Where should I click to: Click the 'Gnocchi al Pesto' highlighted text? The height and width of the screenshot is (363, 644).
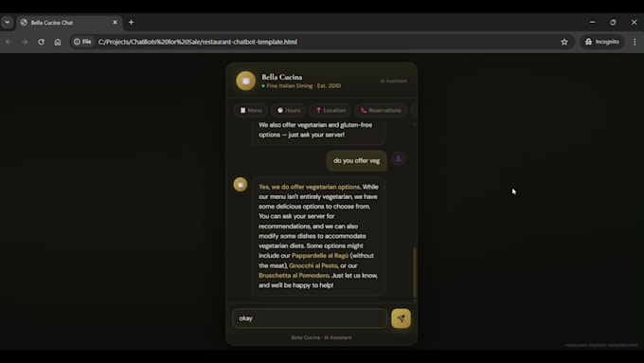pyautogui.click(x=313, y=265)
